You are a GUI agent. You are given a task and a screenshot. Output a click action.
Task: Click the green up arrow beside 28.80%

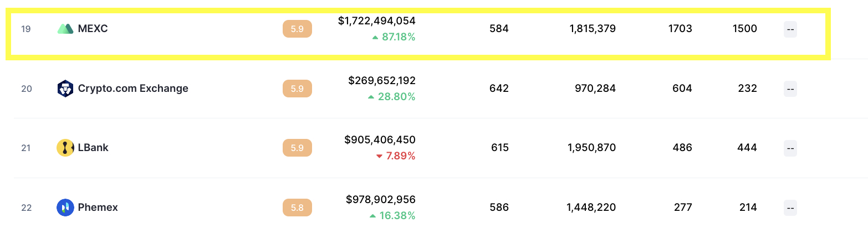[371, 97]
